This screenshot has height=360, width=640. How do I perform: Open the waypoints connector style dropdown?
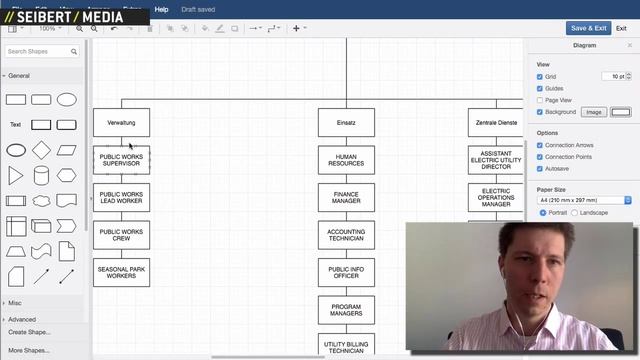[273, 29]
